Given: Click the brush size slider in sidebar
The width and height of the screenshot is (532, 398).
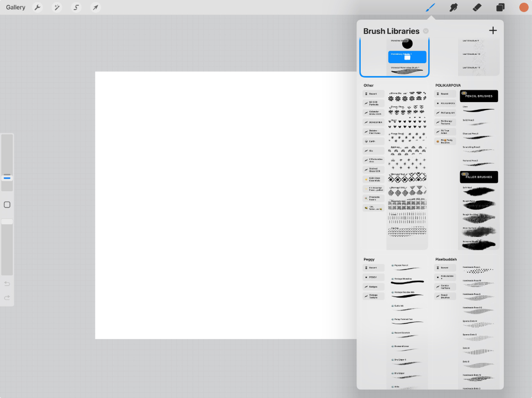Looking at the screenshot, I should 7,162.
